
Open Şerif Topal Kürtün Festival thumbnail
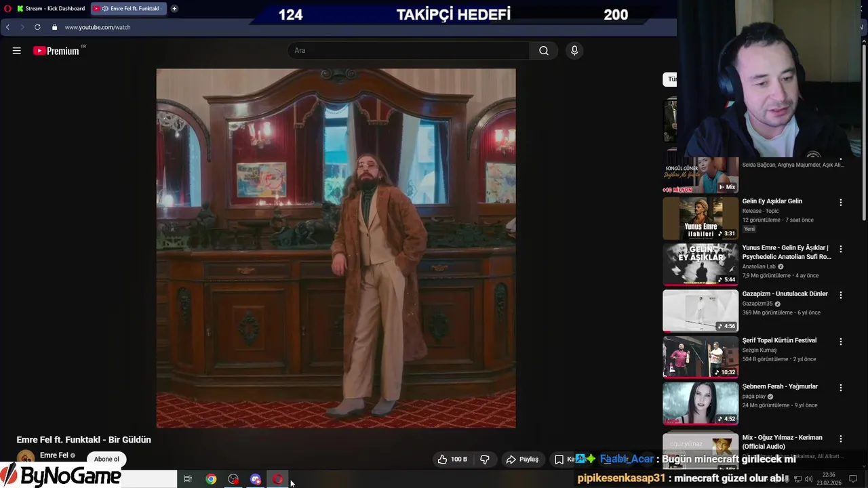pos(701,357)
